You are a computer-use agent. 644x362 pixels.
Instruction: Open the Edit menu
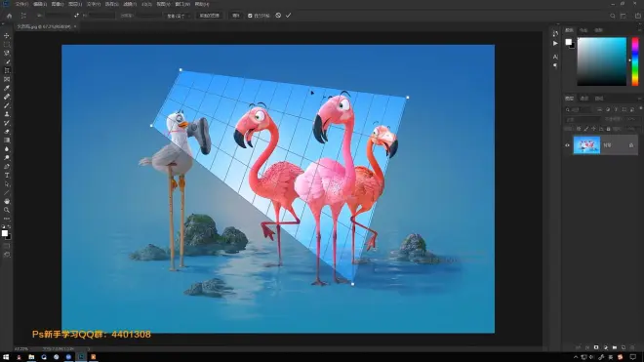click(39, 4)
